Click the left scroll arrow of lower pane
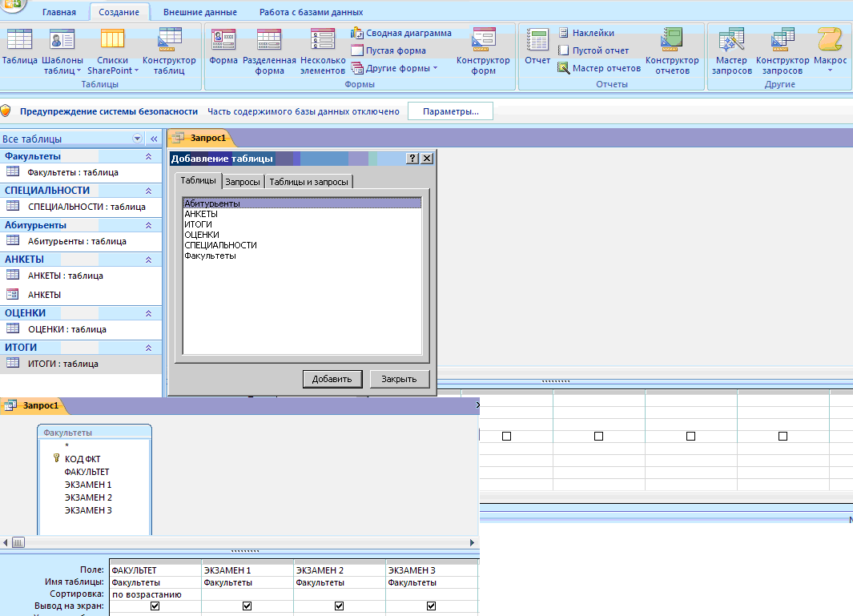This screenshot has width=853, height=616. [6, 542]
